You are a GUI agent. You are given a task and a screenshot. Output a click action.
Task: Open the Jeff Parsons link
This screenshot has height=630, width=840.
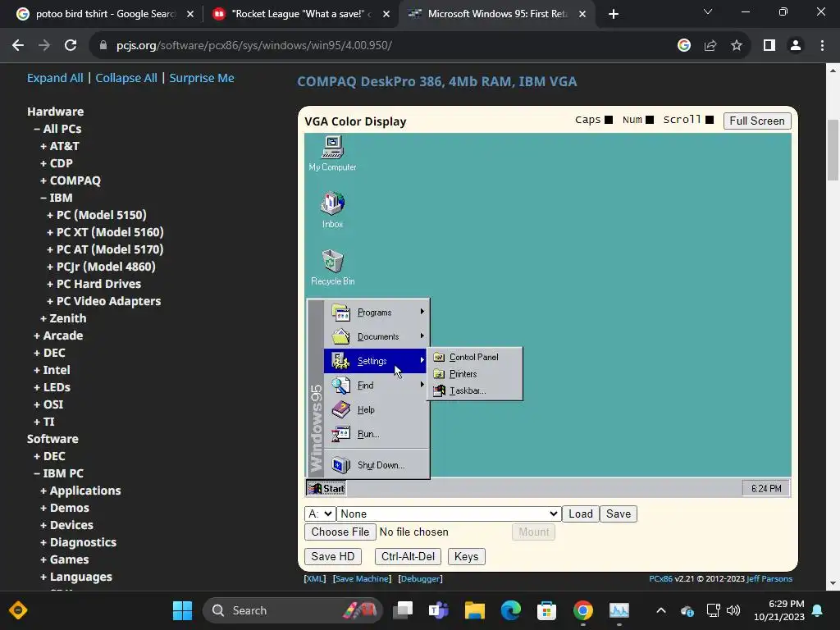click(x=769, y=578)
